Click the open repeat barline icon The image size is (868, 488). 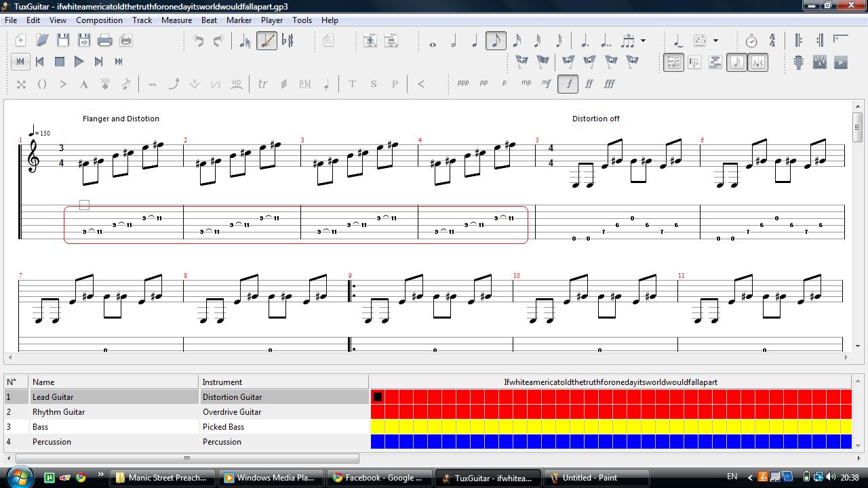coord(799,41)
